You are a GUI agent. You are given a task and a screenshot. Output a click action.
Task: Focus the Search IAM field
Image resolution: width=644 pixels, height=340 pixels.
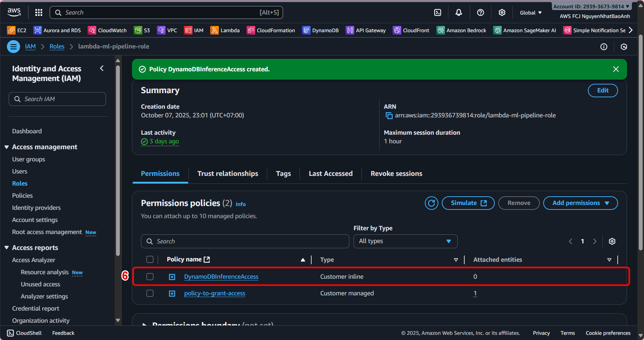coord(57,99)
